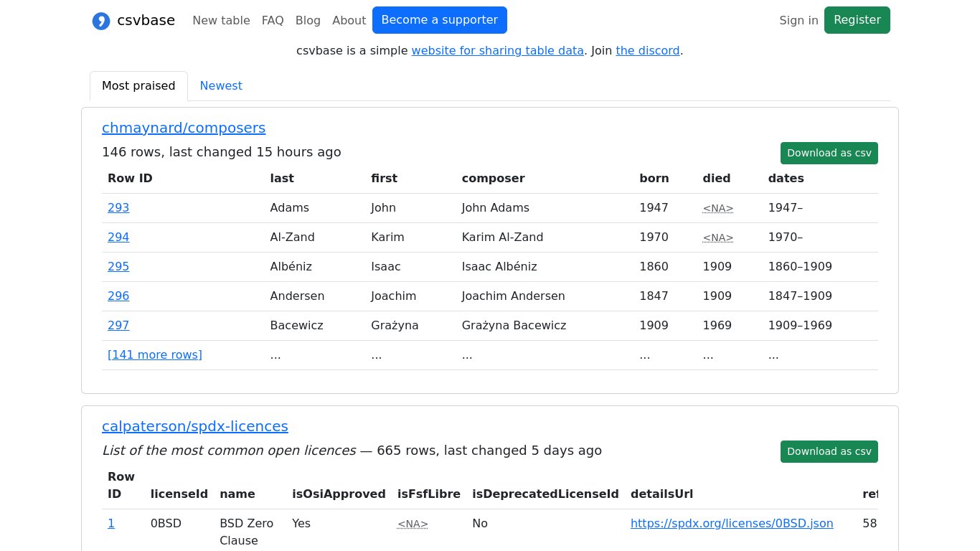Follow the website for sharing table data link
Viewport: 980px width, 551px height.
497,51
